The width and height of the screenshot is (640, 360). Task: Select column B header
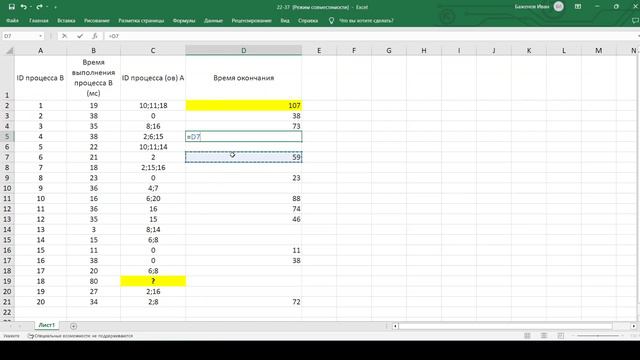click(x=93, y=51)
